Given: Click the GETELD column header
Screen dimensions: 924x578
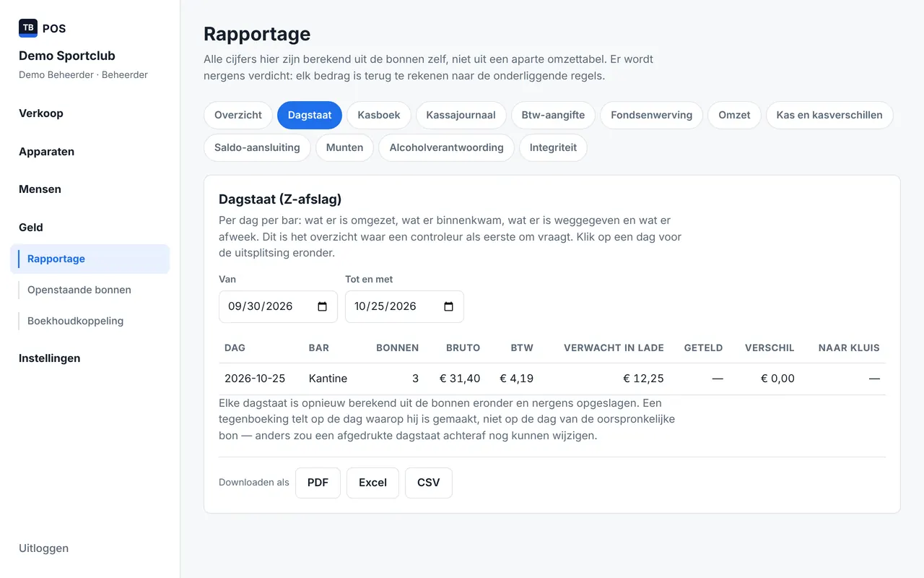Looking at the screenshot, I should click(x=703, y=348).
